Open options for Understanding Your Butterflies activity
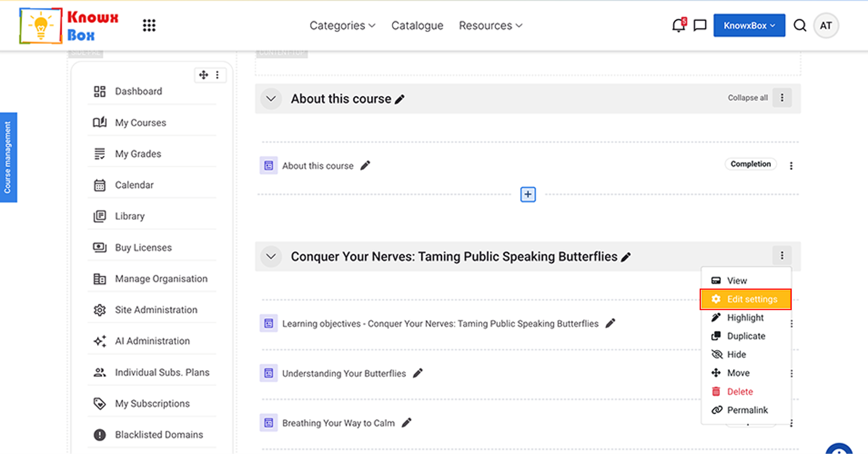Image resolution: width=868 pixels, height=454 pixels. pos(792,374)
